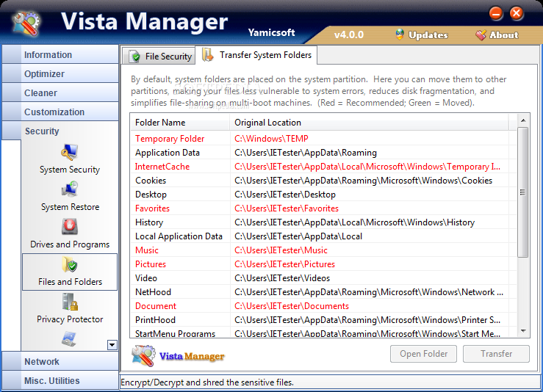Select the Cookies row
The width and height of the screenshot is (543, 392).
click(324, 181)
